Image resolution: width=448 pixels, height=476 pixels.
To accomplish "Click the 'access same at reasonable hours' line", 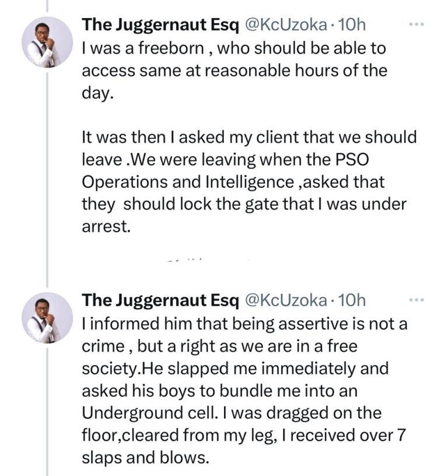I will 233,71.
